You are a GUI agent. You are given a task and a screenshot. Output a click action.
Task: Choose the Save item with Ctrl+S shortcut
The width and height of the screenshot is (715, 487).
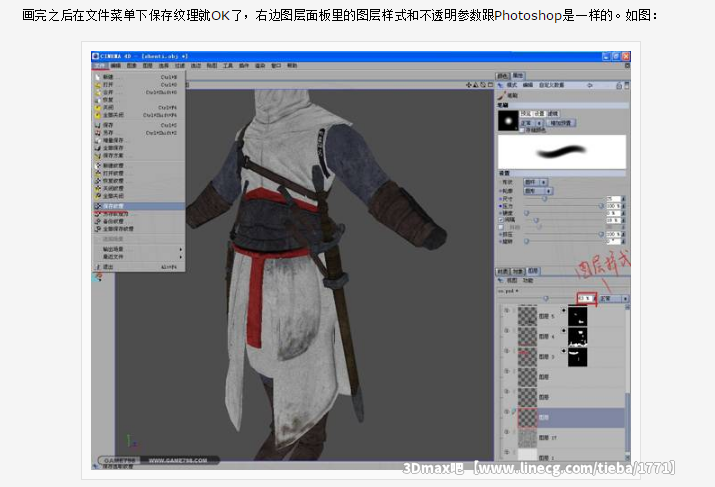(x=139, y=125)
